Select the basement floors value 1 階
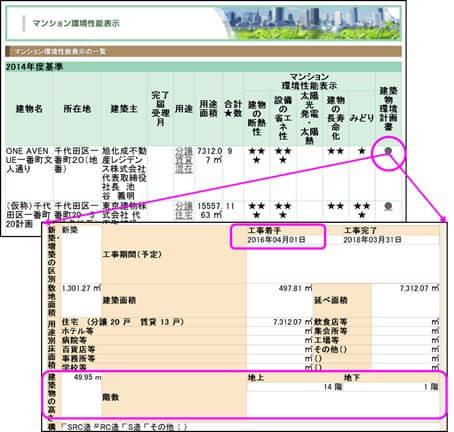The width and height of the screenshot is (454, 432). point(431,387)
